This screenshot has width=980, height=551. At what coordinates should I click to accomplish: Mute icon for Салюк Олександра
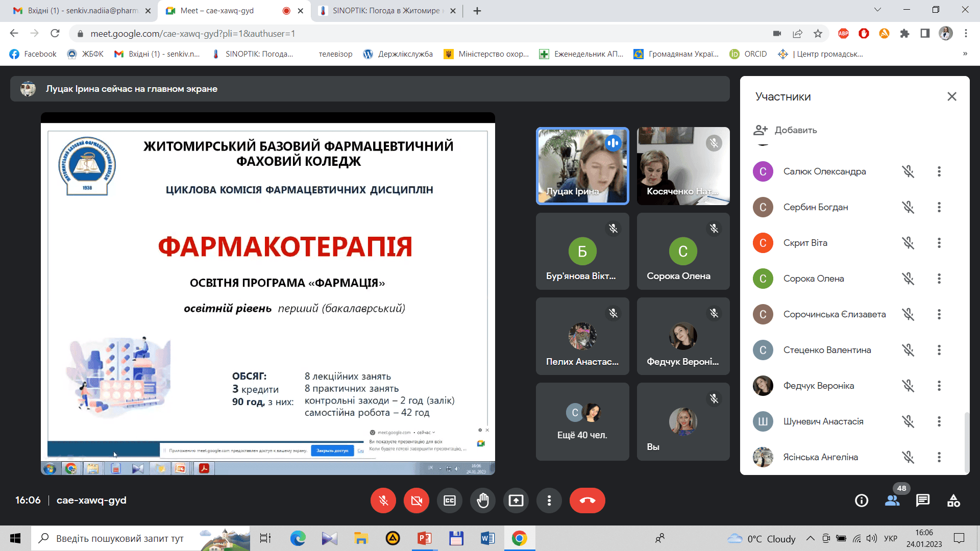[x=908, y=171]
